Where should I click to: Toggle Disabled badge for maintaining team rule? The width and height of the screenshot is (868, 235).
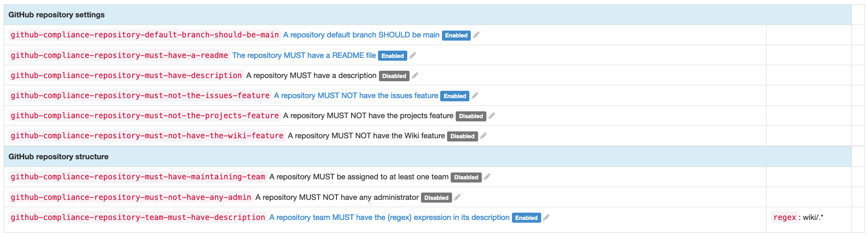point(466,177)
